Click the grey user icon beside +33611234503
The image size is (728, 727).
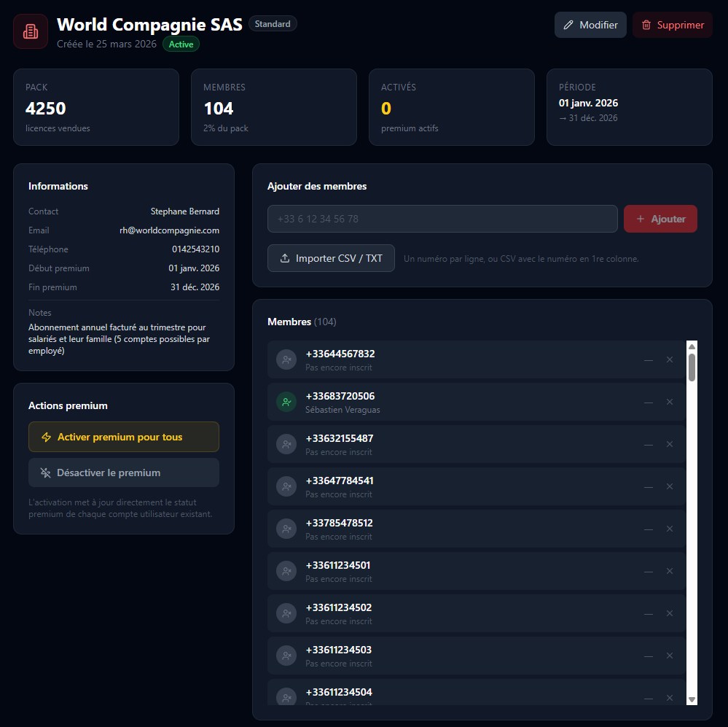click(286, 656)
